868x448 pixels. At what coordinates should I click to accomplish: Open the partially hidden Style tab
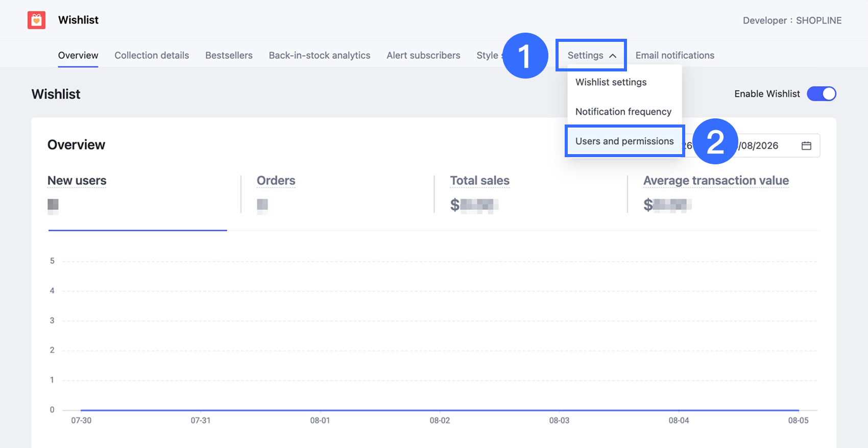[x=487, y=55]
